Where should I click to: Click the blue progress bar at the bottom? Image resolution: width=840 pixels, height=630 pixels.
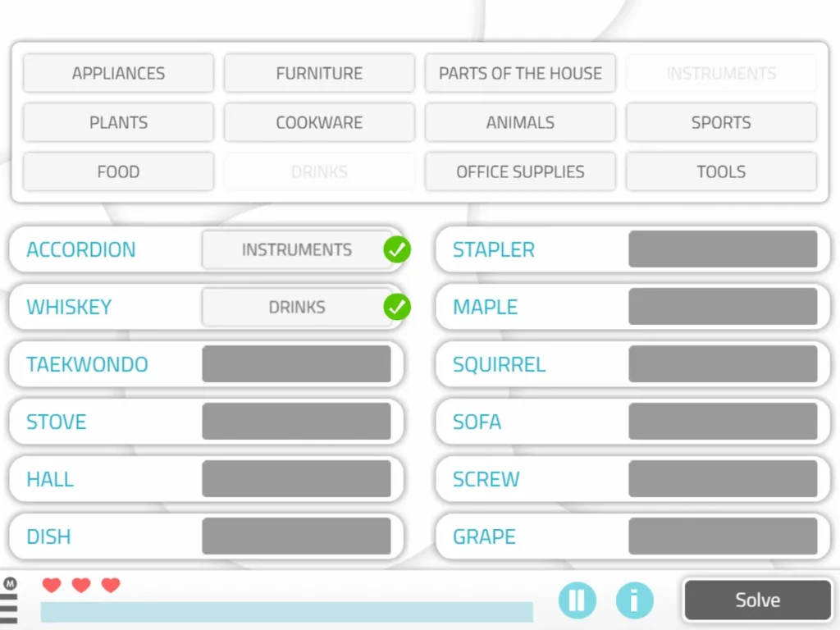(285, 613)
